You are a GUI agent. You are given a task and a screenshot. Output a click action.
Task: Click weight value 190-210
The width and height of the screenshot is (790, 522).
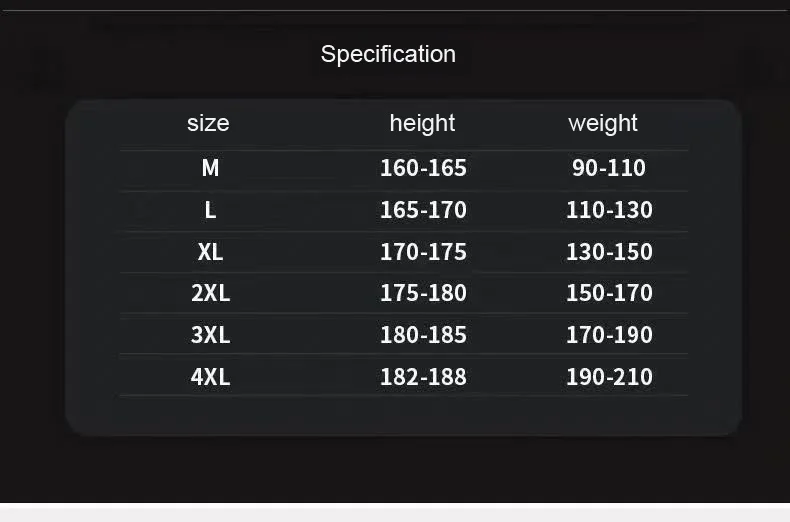pyautogui.click(x=609, y=377)
